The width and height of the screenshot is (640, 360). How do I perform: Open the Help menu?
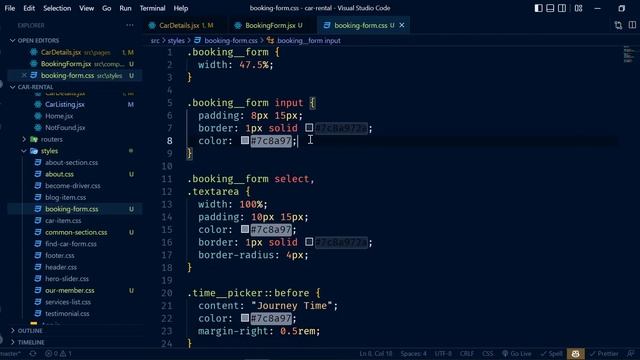[x=181, y=8]
